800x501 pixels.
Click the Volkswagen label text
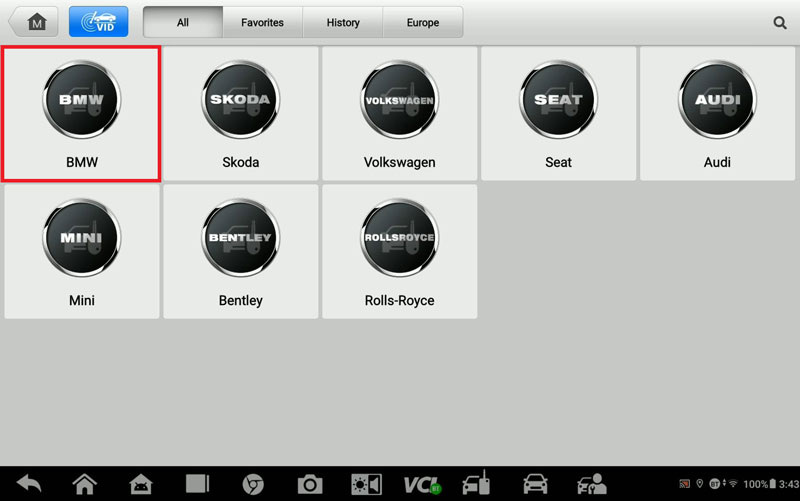[399, 162]
